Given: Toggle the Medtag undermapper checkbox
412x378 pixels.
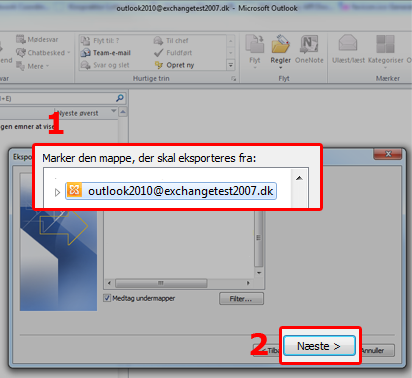Looking at the screenshot, I should coord(107,298).
